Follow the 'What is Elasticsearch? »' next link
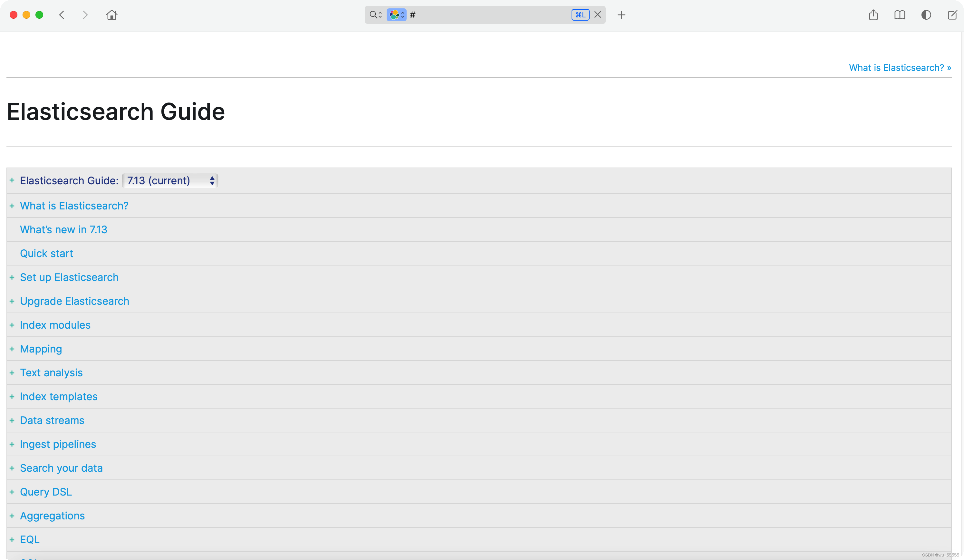The image size is (964, 560). pos(900,68)
